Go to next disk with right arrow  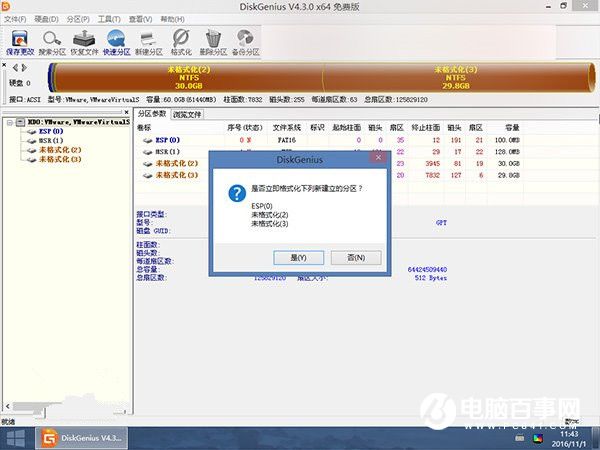24,68
